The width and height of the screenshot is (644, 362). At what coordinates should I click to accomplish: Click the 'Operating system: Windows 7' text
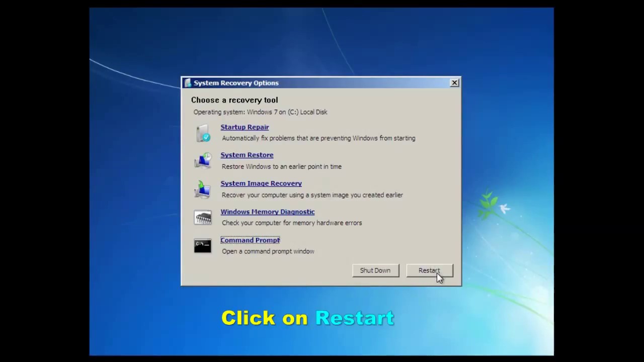click(x=260, y=112)
